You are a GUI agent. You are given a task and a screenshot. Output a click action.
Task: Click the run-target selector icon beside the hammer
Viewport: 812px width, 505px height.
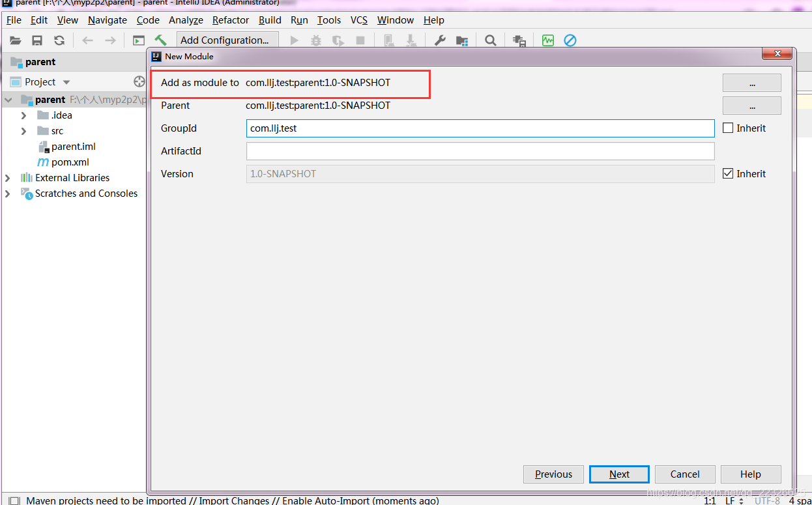point(139,40)
